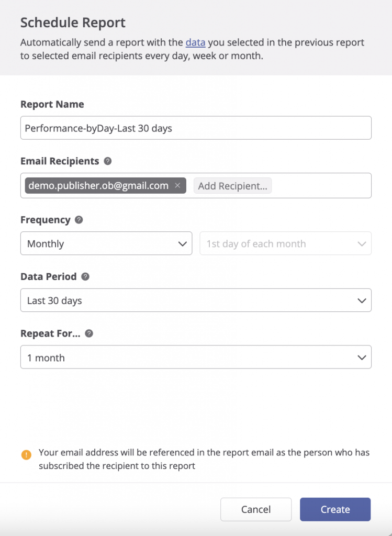Click help icon beside Frequency label

79,220
